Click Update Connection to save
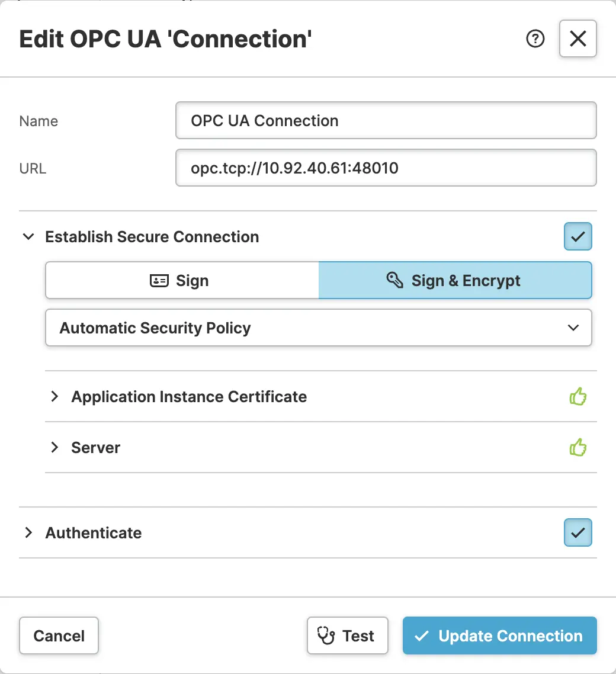 (499, 636)
